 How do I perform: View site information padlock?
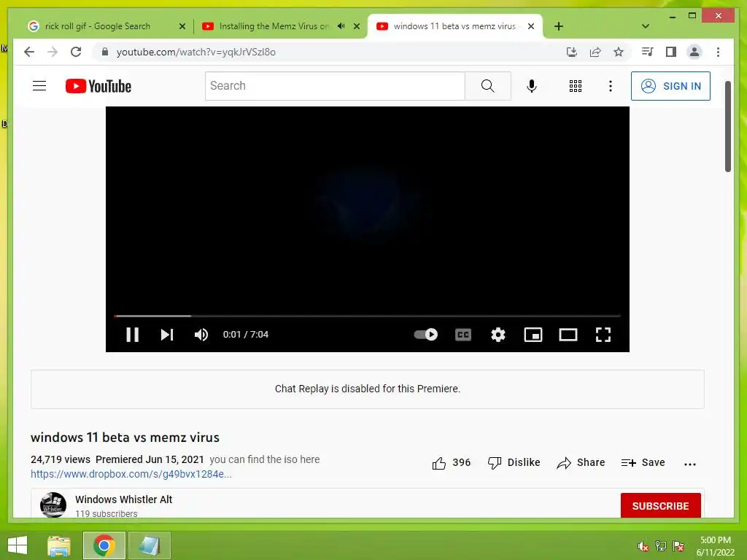click(105, 52)
